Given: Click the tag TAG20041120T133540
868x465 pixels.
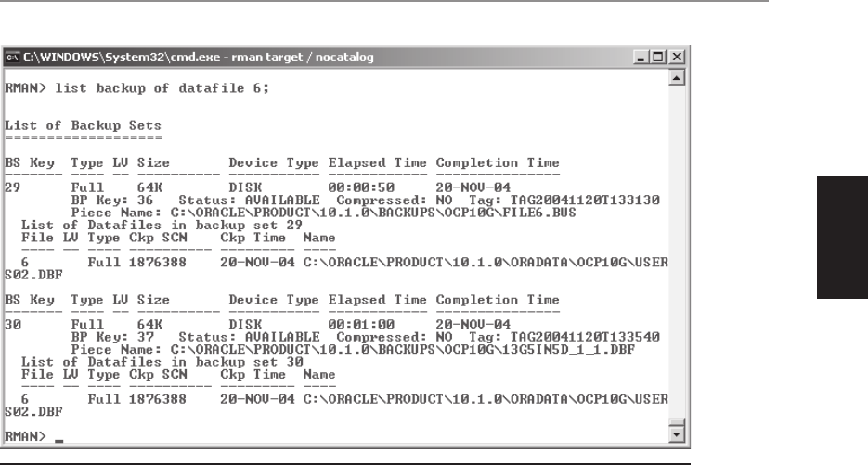Looking at the screenshot, I should (x=585, y=337).
